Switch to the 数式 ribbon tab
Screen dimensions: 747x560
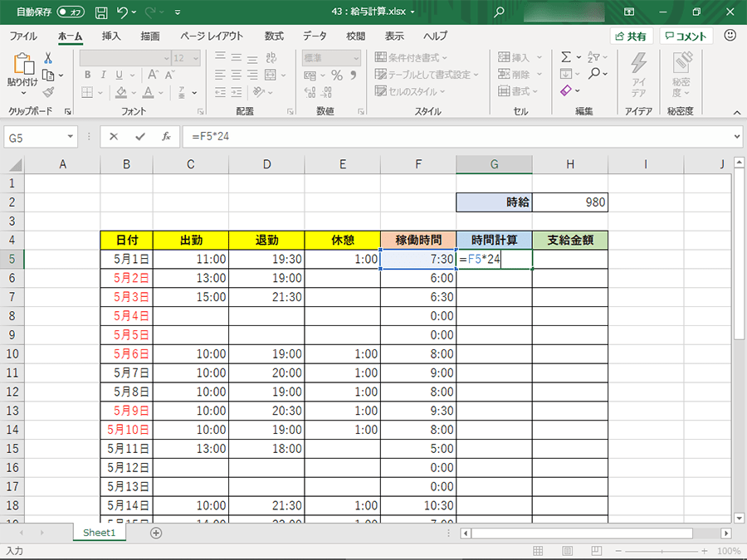(274, 37)
